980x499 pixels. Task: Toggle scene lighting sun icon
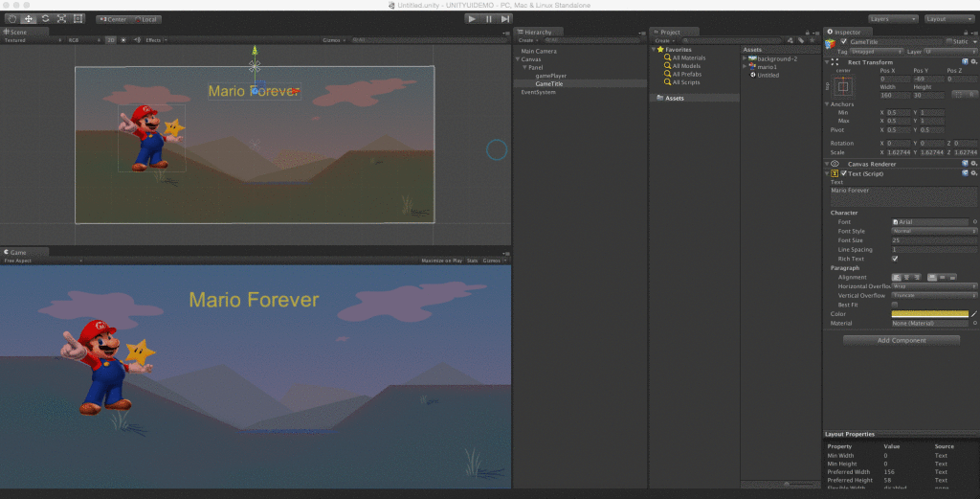pos(123,40)
